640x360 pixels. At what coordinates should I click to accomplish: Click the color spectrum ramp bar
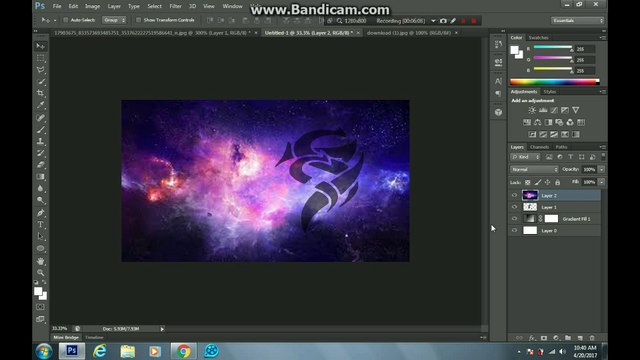pyautogui.click(x=554, y=82)
